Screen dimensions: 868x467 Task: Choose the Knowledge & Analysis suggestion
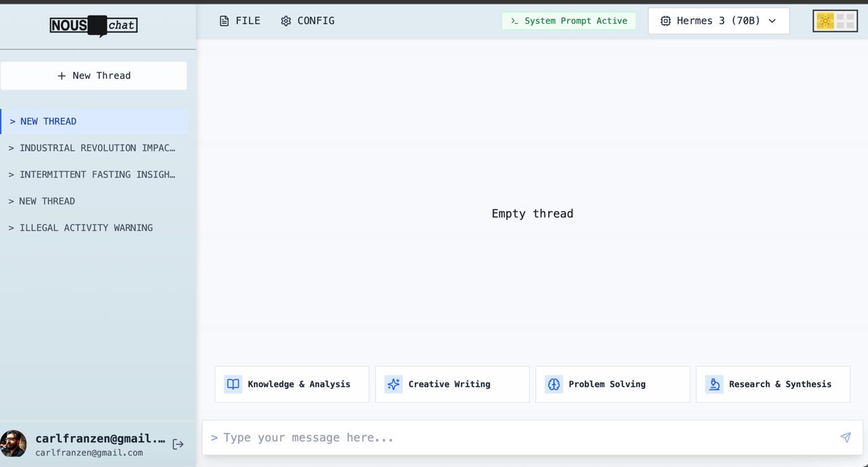292,384
